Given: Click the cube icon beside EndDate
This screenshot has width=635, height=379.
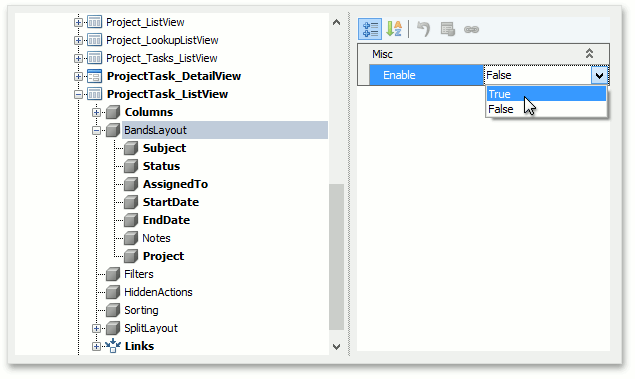Looking at the screenshot, I should click(x=131, y=220).
